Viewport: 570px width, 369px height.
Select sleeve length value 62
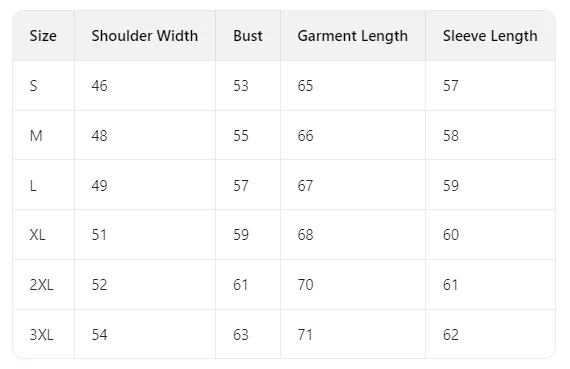451,335
